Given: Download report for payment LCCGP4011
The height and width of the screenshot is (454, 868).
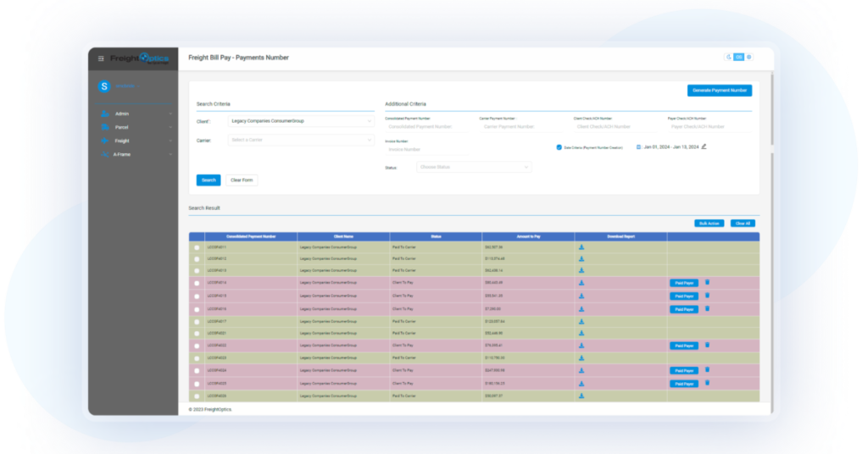Looking at the screenshot, I should 581,247.
